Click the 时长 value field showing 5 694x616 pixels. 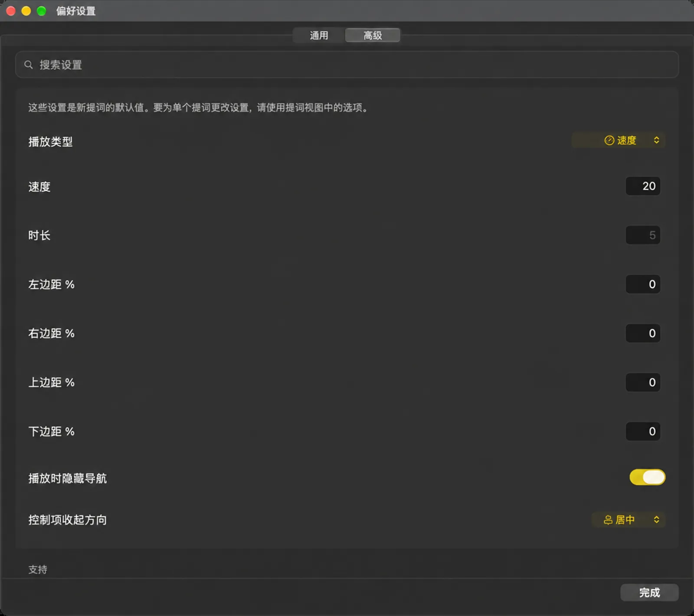click(x=643, y=235)
